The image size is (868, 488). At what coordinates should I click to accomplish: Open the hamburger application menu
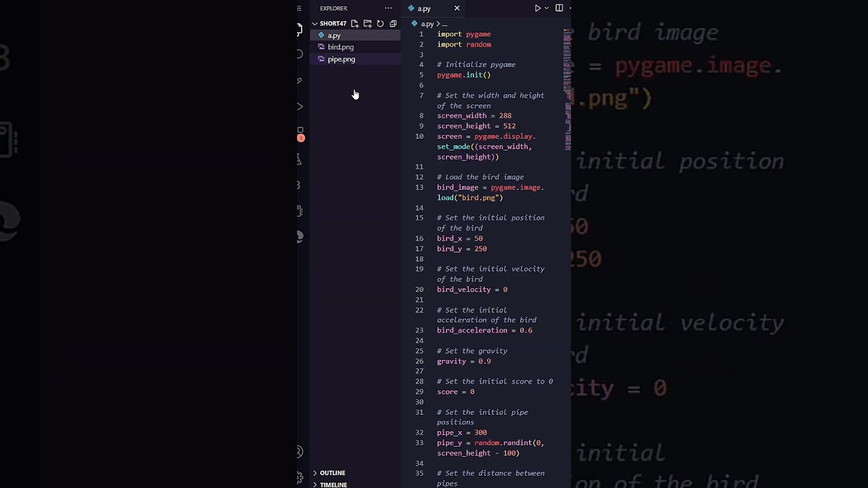[299, 8]
